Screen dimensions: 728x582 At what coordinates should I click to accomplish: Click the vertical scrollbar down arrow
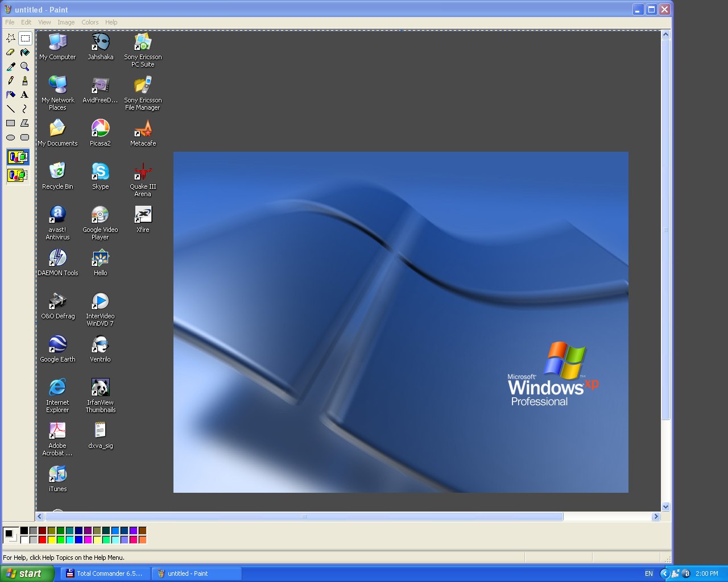click(666, 507)
